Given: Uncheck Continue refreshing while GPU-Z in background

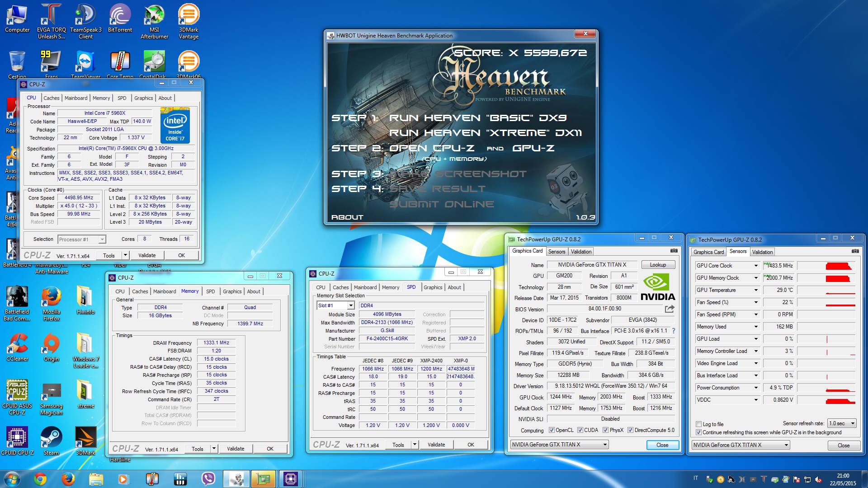Looking at the screenshot, I should (x=699, y=432).
